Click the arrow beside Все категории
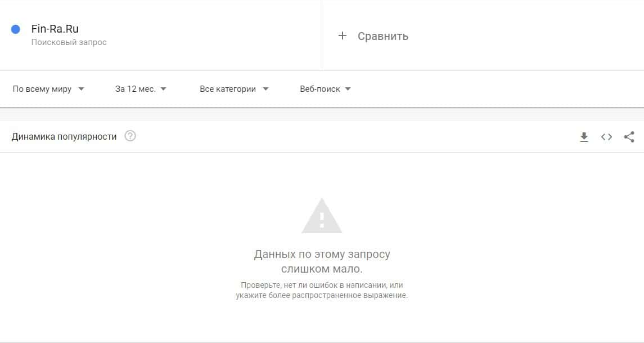Screen dimensions: 644x343 (265, 89)
